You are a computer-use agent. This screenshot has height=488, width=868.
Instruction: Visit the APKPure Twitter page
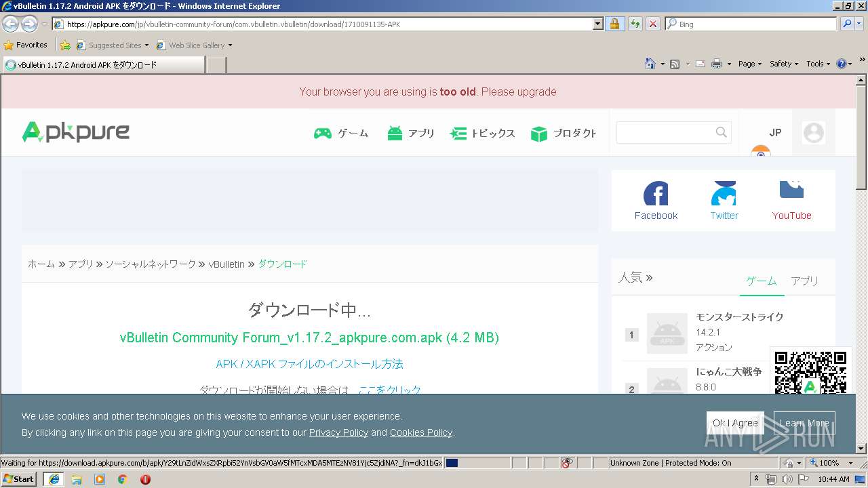coord(724,201)
